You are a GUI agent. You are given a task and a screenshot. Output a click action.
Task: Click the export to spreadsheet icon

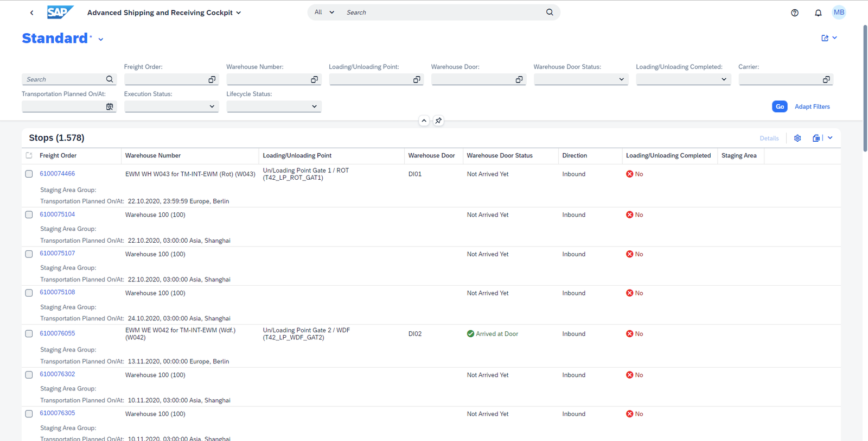[x=816, y=138]
